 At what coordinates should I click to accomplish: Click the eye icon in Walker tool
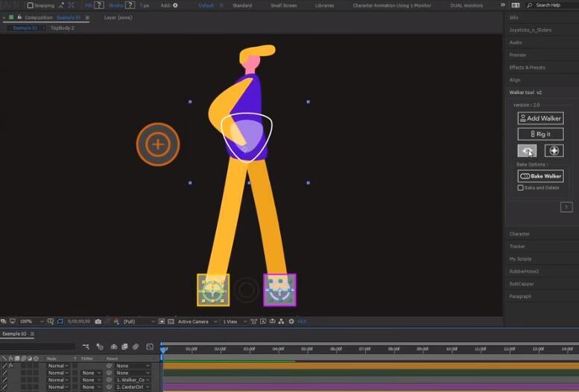(527, 151)
